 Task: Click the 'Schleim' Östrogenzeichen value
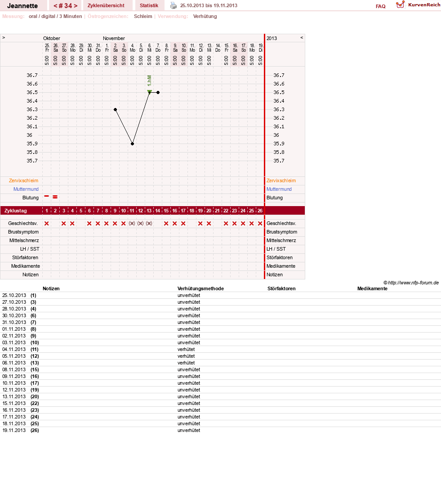143,16
